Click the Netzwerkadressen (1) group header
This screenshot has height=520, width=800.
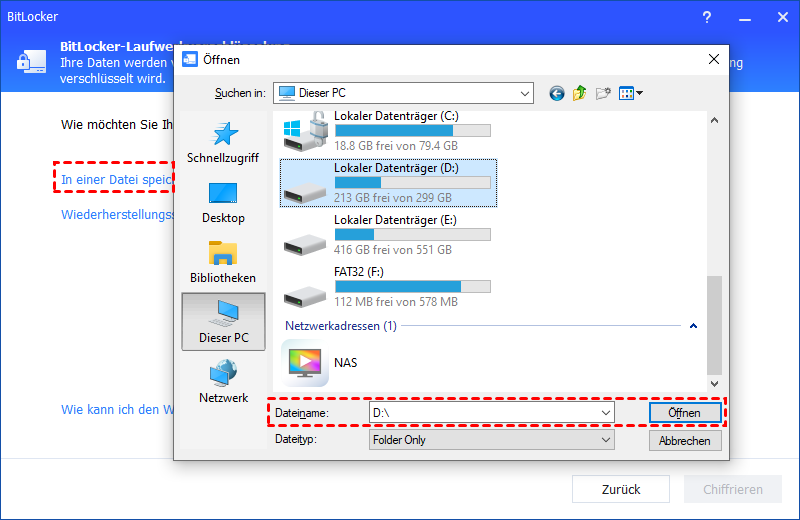341,326
